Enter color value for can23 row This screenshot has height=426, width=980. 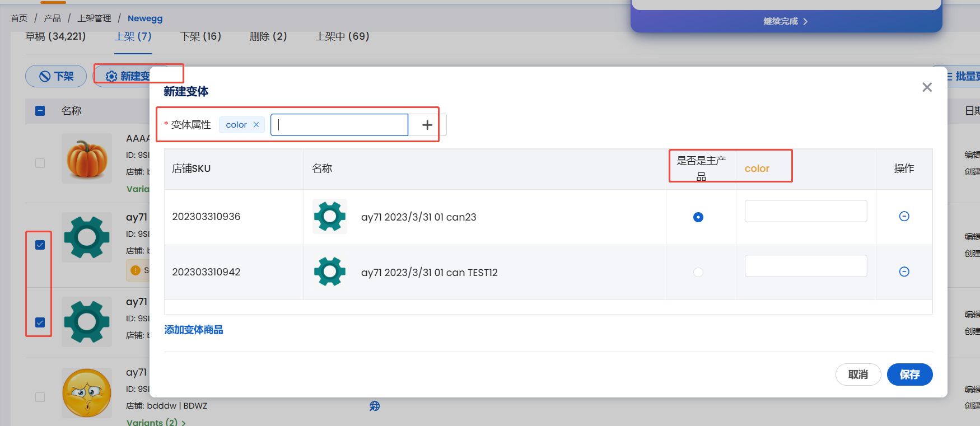click(x=805, y=212)
